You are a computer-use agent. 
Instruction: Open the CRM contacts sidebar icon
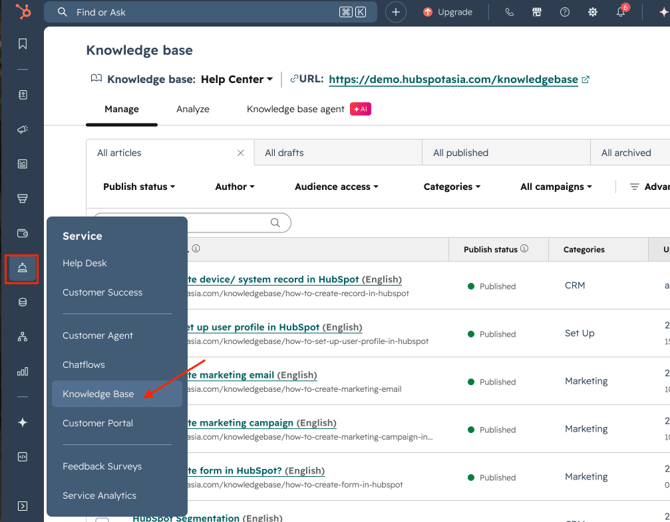click(x=23, y=95)
